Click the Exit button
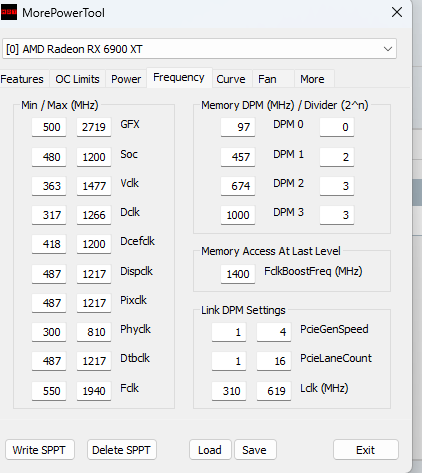The width and height of the screenshot is (422, 473). coord(366,450)
